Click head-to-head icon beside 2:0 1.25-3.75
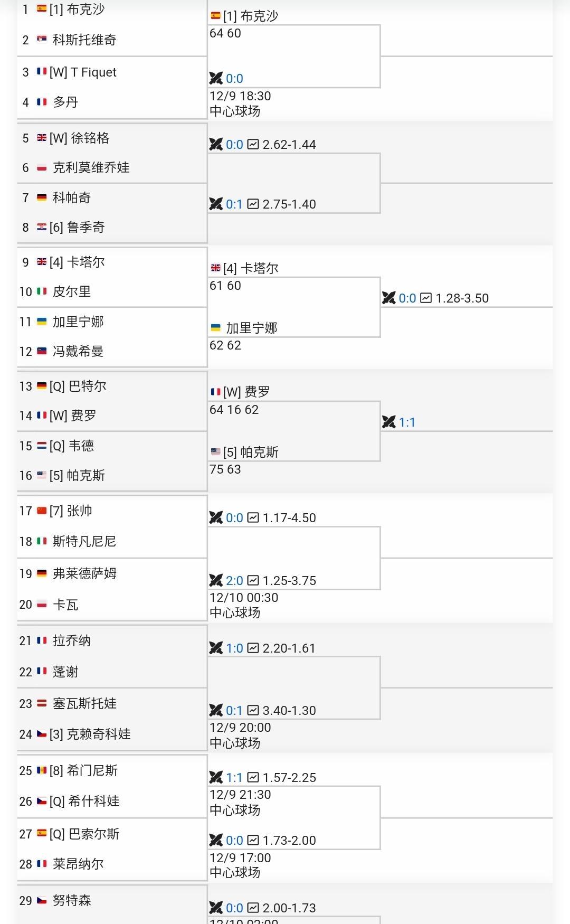570x924 pixels. point(216,580)
